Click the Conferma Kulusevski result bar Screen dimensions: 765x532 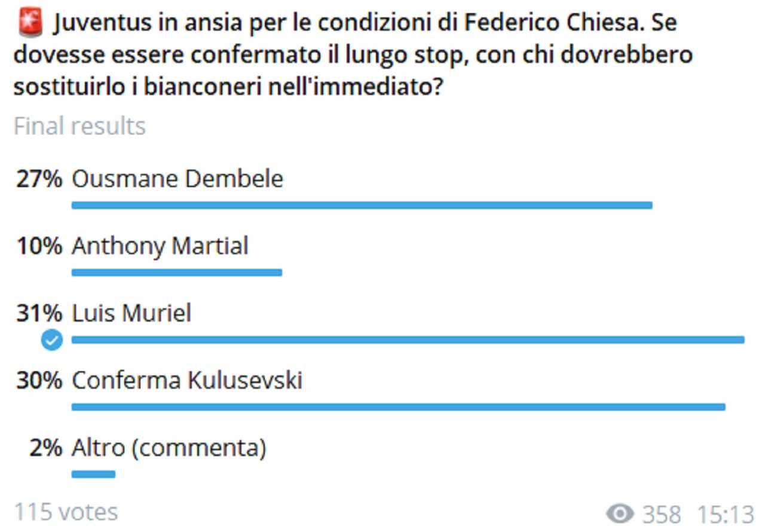pyautogui.click(x=398, y=407)
